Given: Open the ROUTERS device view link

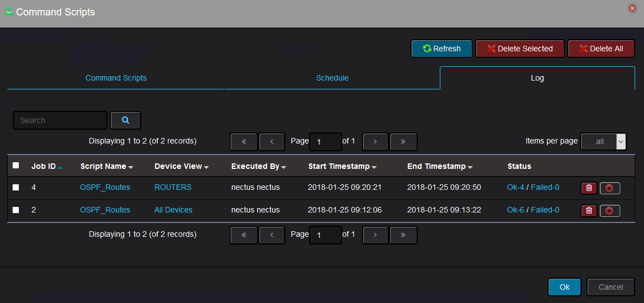Looking at the screenshot, I should [x=173, y=187].
